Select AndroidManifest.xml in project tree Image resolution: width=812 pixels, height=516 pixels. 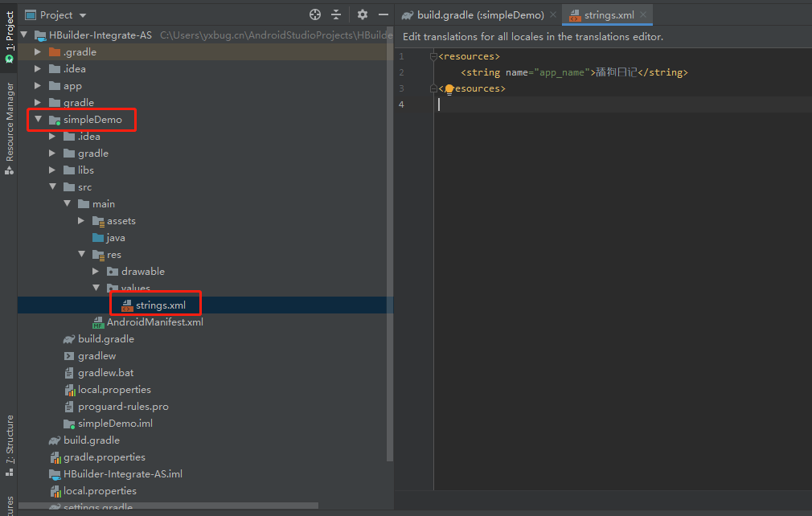tap(154, 322)
